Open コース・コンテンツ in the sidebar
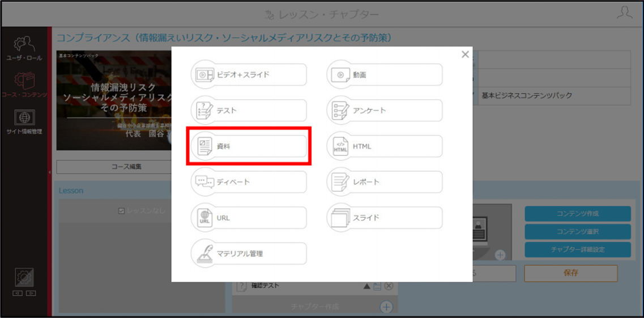 pyautogui.click(x=24, y=86)
